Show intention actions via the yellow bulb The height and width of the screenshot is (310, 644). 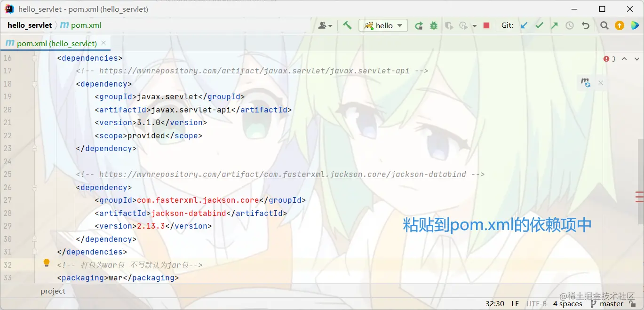(47, 263)
